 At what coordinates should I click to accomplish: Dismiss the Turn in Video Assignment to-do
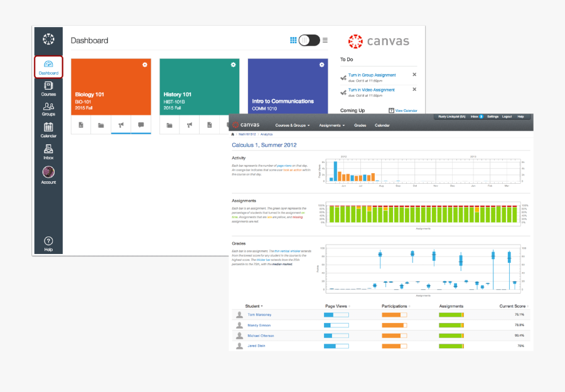click(x=414, y=90)
